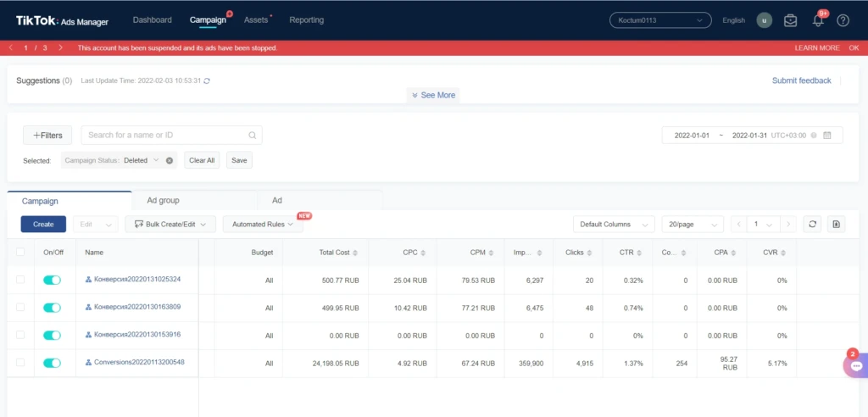
Task: Tick checkbox for Конверсия20220130163809
Action: pyautogui.click(x=20, y=308)
